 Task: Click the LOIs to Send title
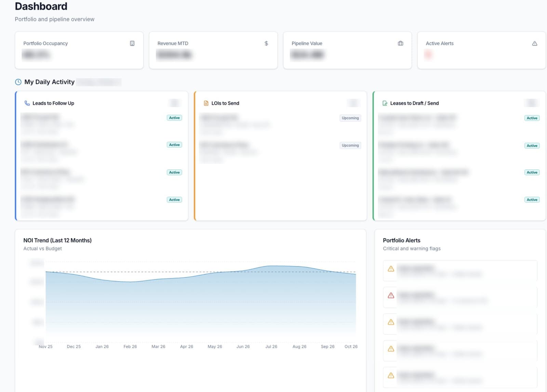[x=225, y=103]
